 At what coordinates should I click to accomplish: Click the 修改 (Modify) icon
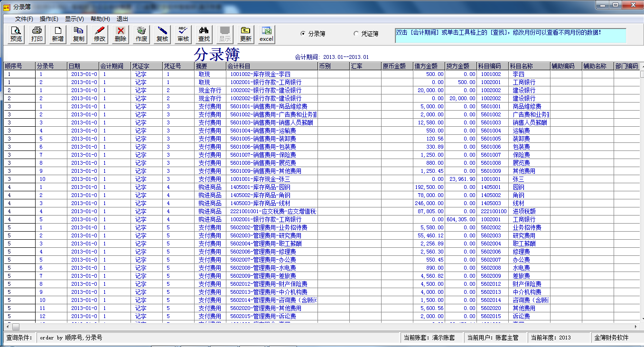coord(99,33)
